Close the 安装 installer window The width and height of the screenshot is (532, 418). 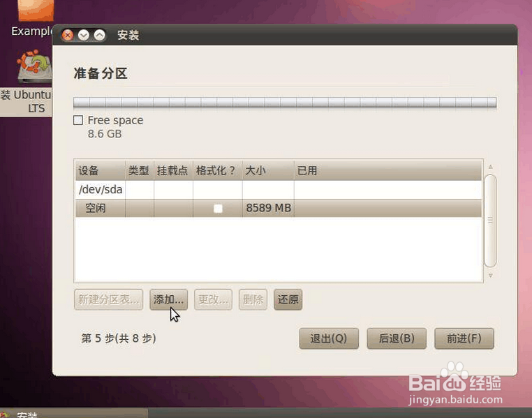(x=68, y=35)
